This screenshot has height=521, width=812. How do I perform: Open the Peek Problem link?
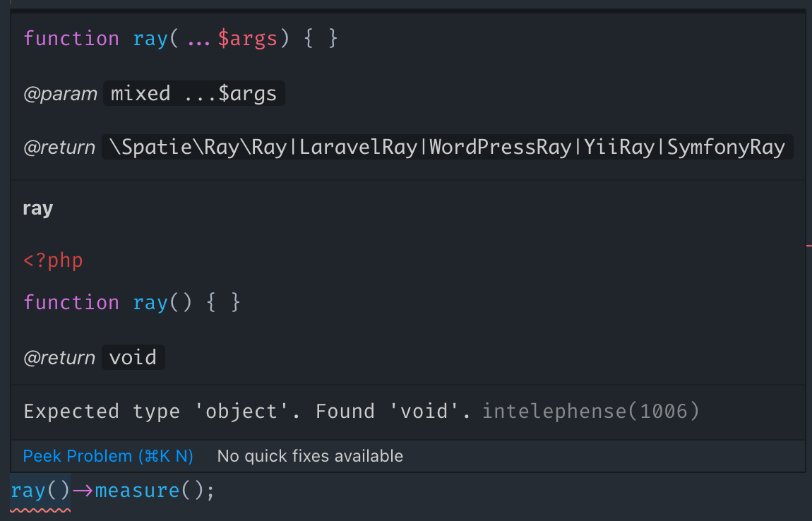coord(108,456)
